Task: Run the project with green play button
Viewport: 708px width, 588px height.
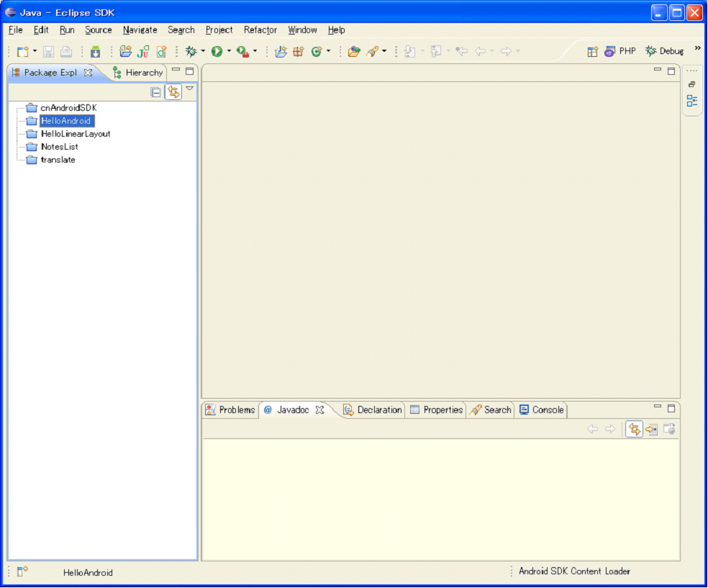Action: 217,52
